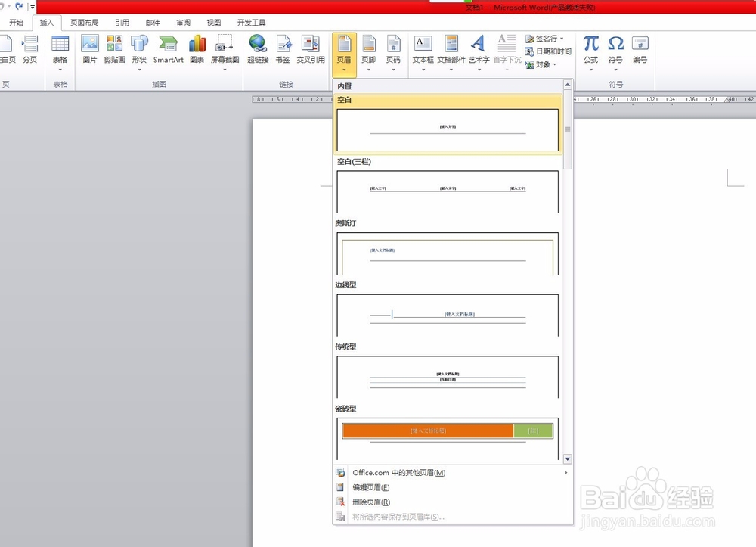Choose Office.com 中的其他页眉 menu entry
The height and width of the screenshot is (547, 756).
(452, 473)
